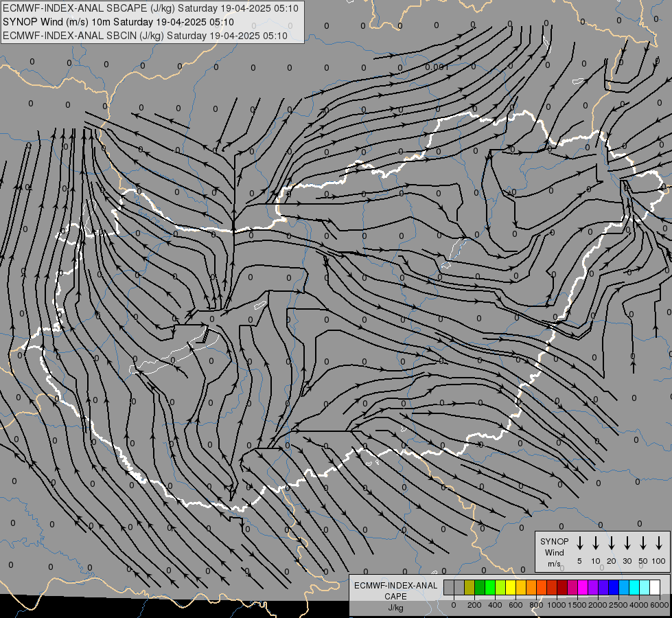This screenshot has width=672, height=618.
Task: Click the 2000 tick label on CAPE scale
Action: [597, 605]
